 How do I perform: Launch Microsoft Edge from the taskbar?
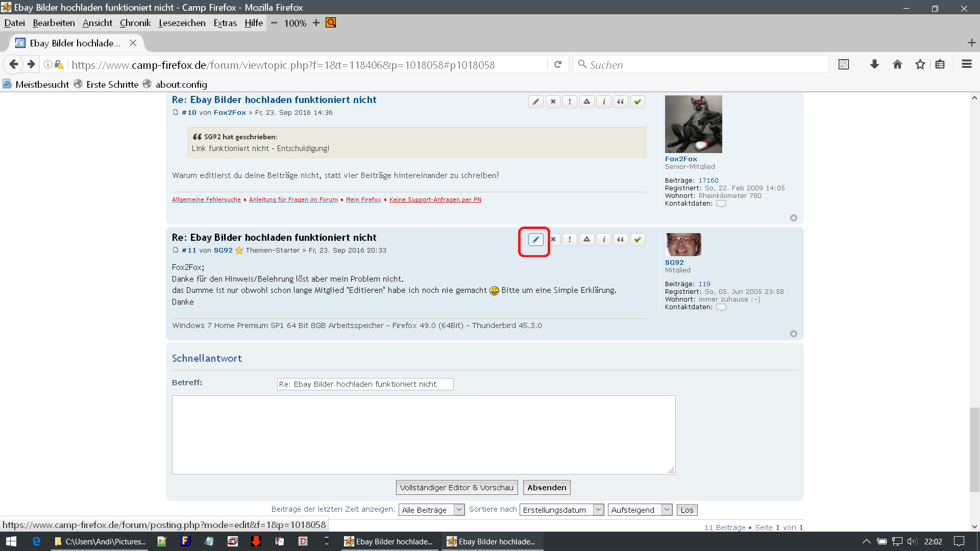click(x=36, y=541)
